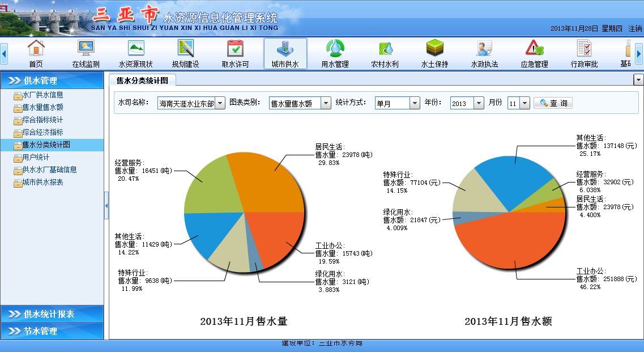Expand the 水司名称 dropdown
The height and width of the screenshot is (352, 644).
pos(220,103)
